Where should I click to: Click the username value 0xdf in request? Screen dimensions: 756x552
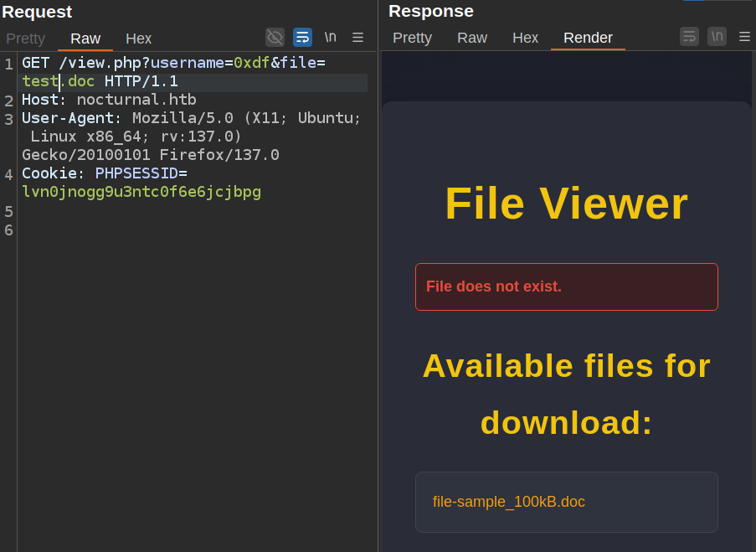coord(250,63)
